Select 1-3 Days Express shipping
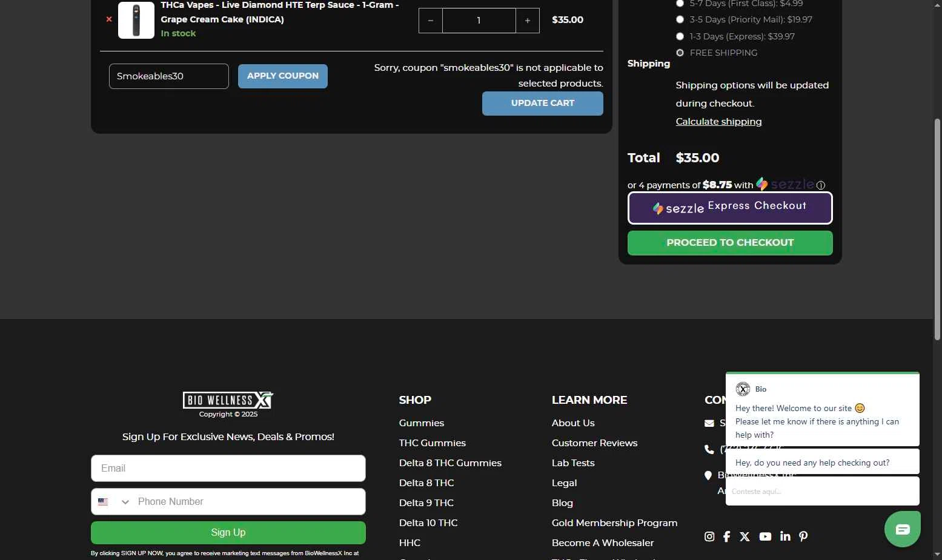This screenshot has width=942, height=560. point(680,36)
